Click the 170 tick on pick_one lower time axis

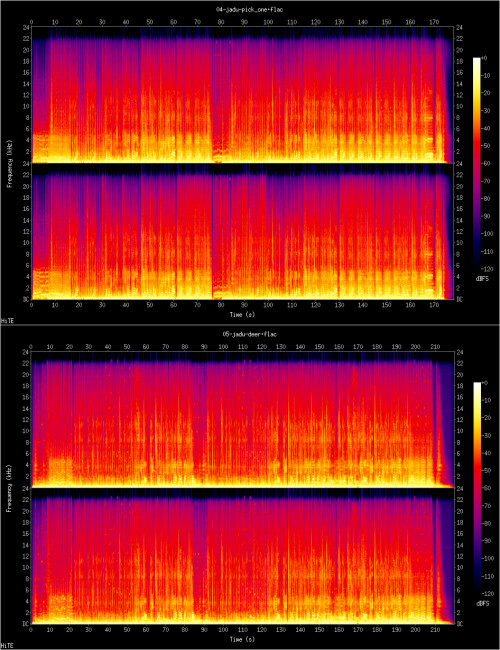click(x=434, y=305)
